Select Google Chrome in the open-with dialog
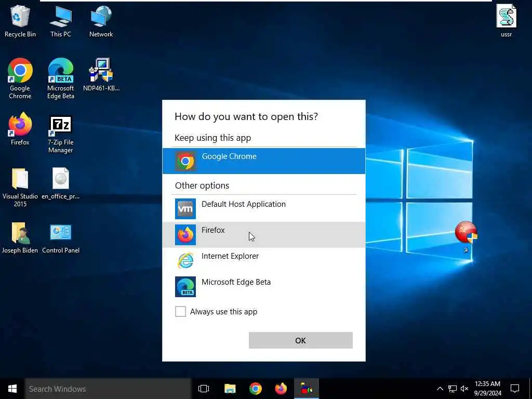Image resolution: width=532 pixels, height=399 pixels. pos(263,161)
